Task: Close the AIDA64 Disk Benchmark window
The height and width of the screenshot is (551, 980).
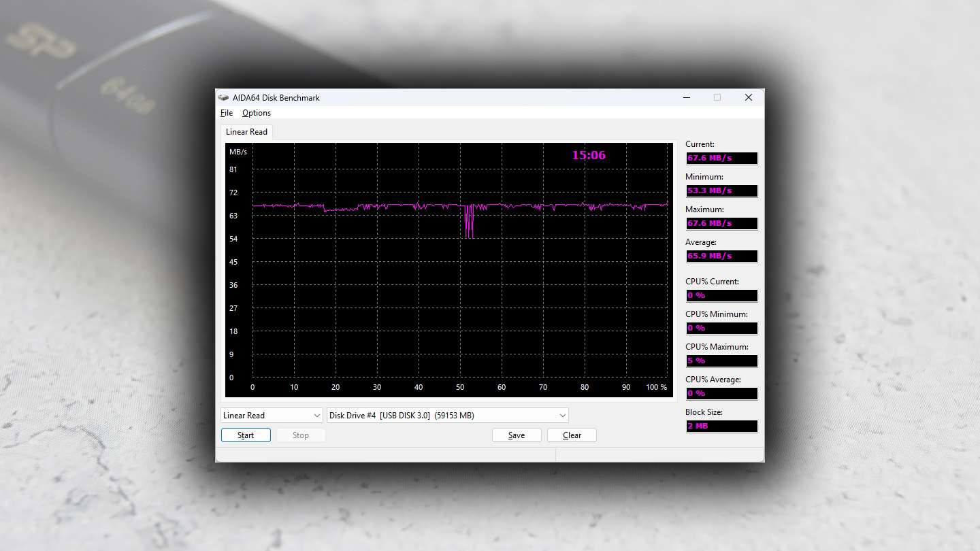Action: click(x=749, y=98)
